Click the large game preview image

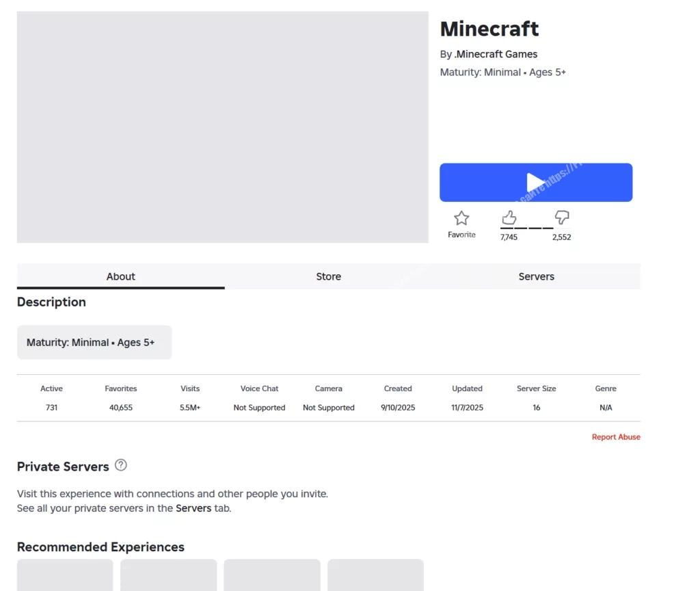click(x=222, y=127)
